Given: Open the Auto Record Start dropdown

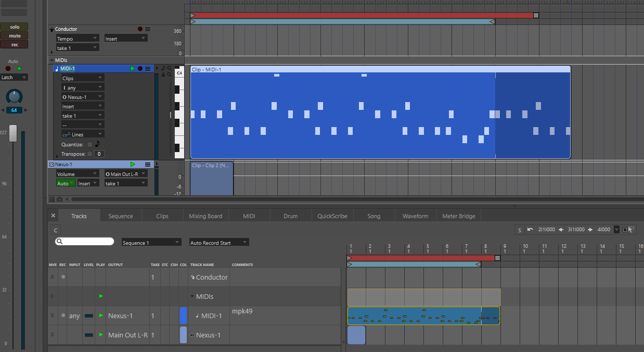Looking at the screenshot, I should click(219, 243).
